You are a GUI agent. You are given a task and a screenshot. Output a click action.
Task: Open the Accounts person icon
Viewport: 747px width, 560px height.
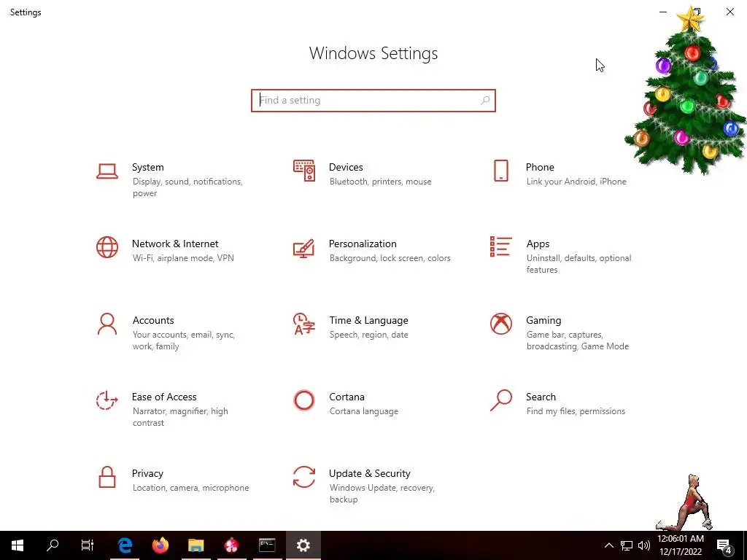click(x=107, y=324)
